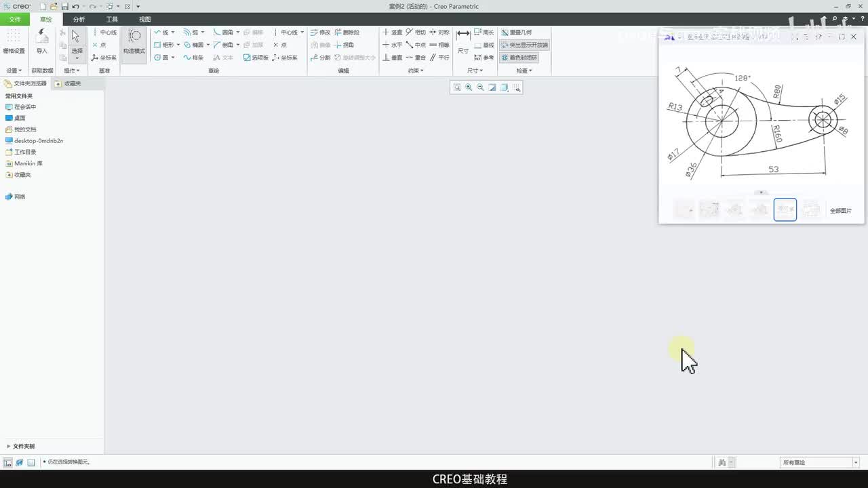The width and height of the screenshot is (868, 488).
Task: Click the 栅格设置 grid settings icon
Action: tap(14, 42)
